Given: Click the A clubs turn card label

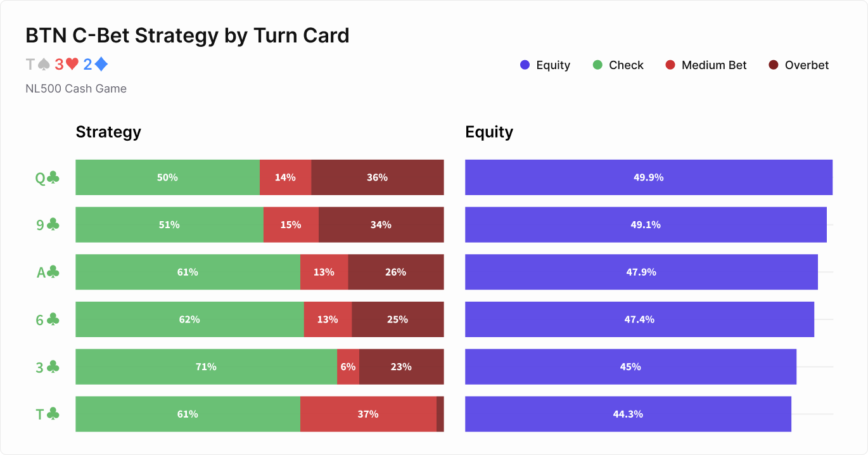Looking at the screenshot, I should 47,272.
